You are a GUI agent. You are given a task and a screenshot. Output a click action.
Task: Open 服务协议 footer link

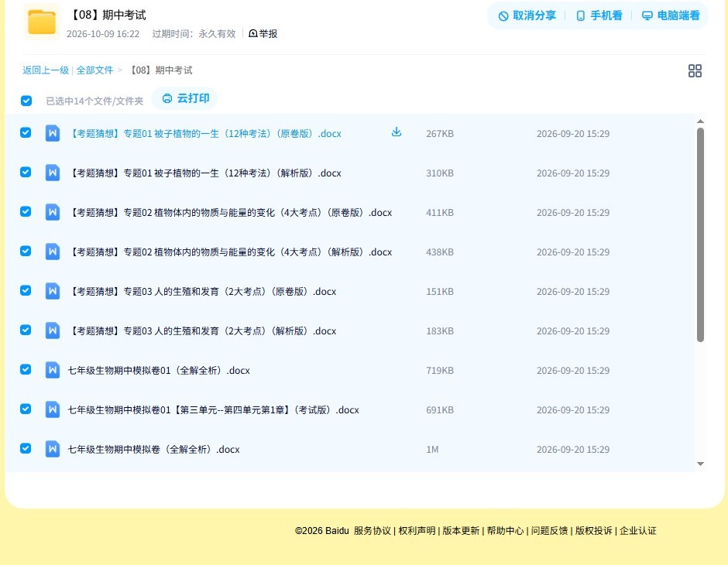(x=373, y=531)
